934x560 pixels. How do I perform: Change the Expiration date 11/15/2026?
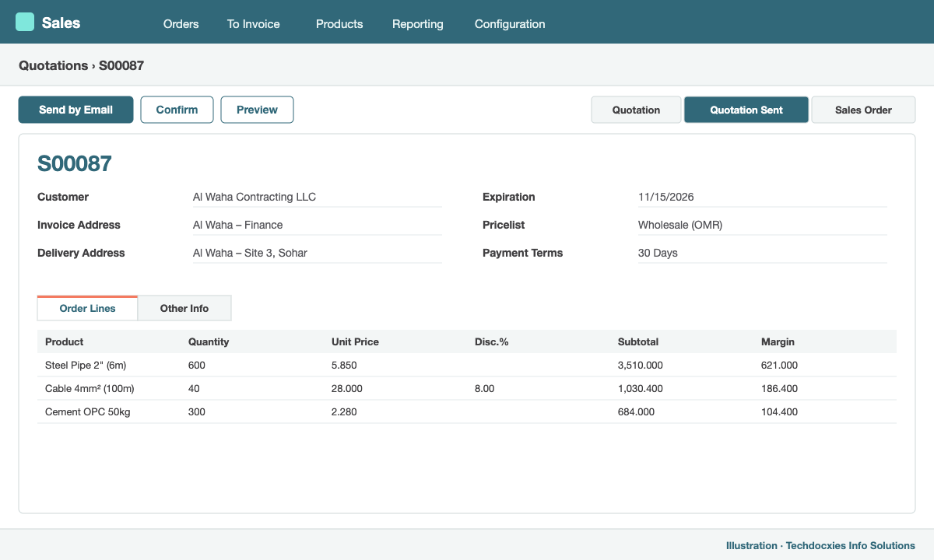pyautogui.click(x=763, y=197)
